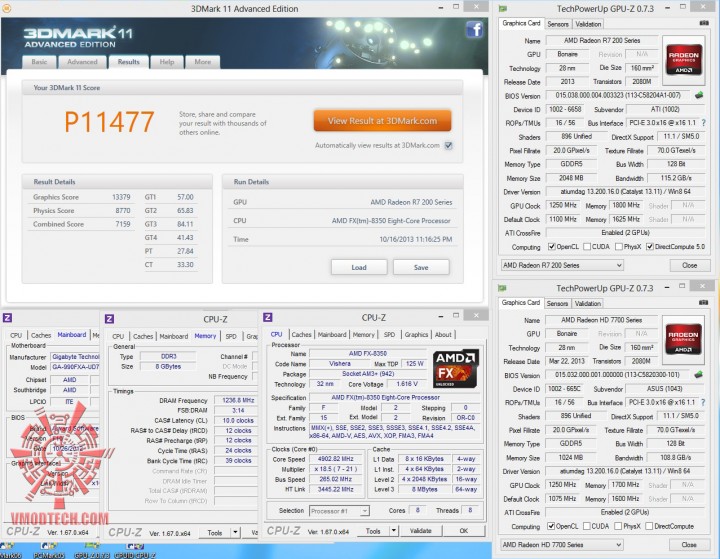This screenshot has height=559, width=720.
Task: Click the Core Speed 4902.82 MHz field
Action: (335, 459)
